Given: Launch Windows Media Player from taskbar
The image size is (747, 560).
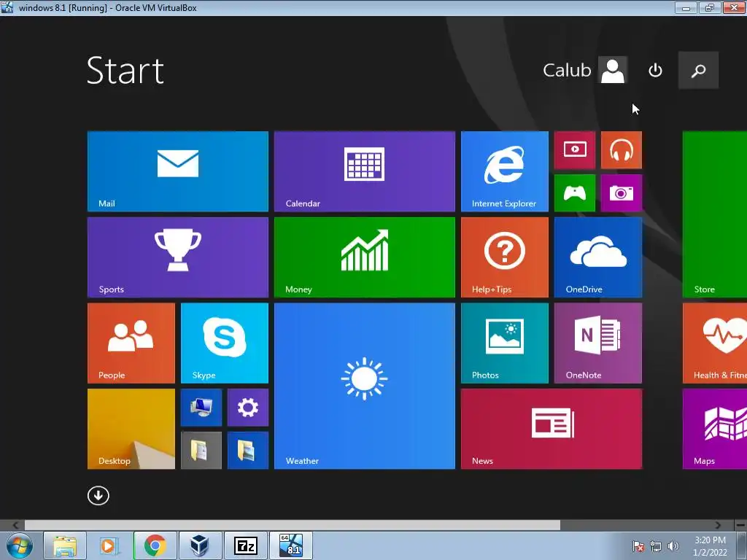Looking at the screenshot, I should [x=109, y=545].
